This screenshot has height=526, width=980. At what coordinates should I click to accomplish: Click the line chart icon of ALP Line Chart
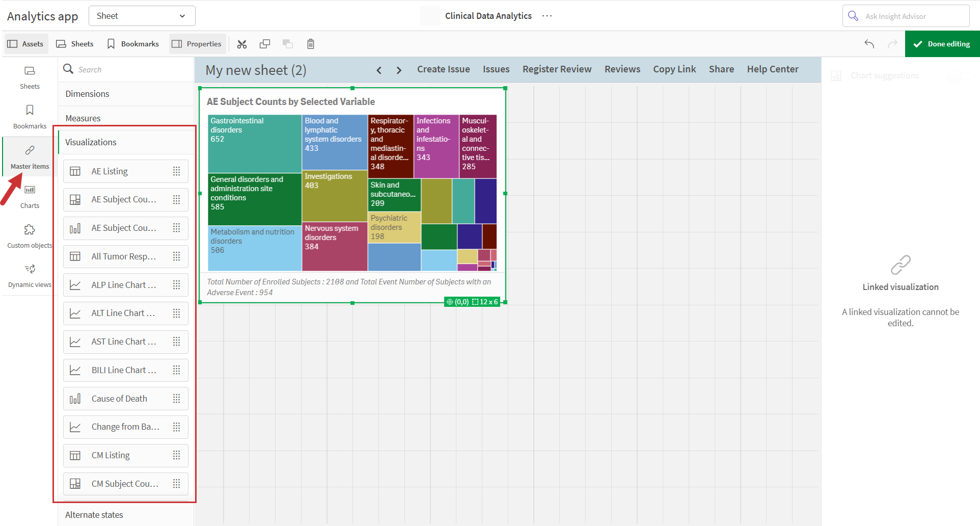coord(75,285)
